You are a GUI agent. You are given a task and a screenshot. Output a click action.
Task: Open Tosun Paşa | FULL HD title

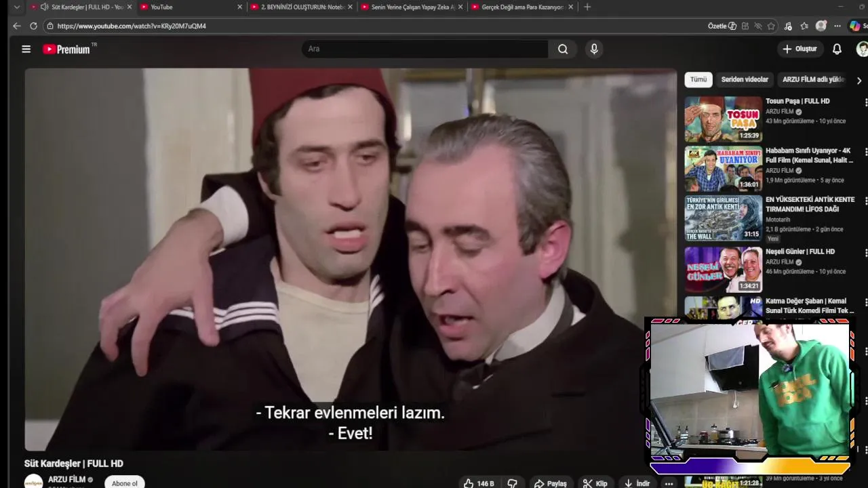coord(797,101)
